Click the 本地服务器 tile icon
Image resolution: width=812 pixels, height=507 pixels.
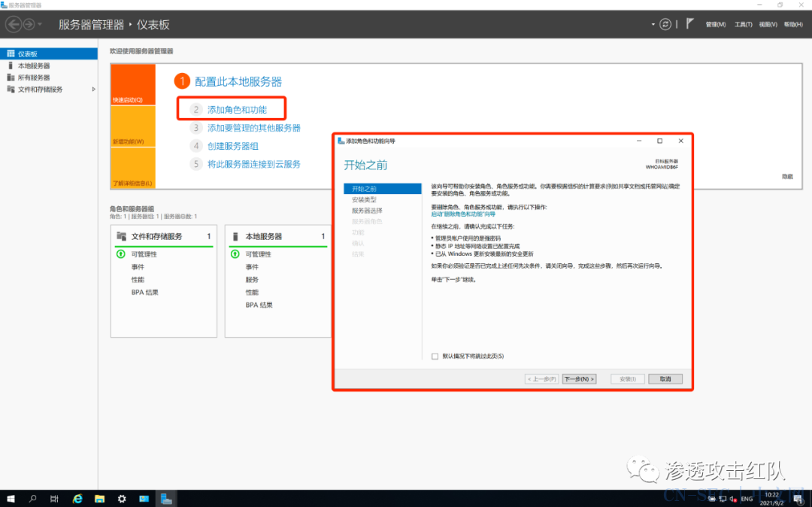point(235,236)
